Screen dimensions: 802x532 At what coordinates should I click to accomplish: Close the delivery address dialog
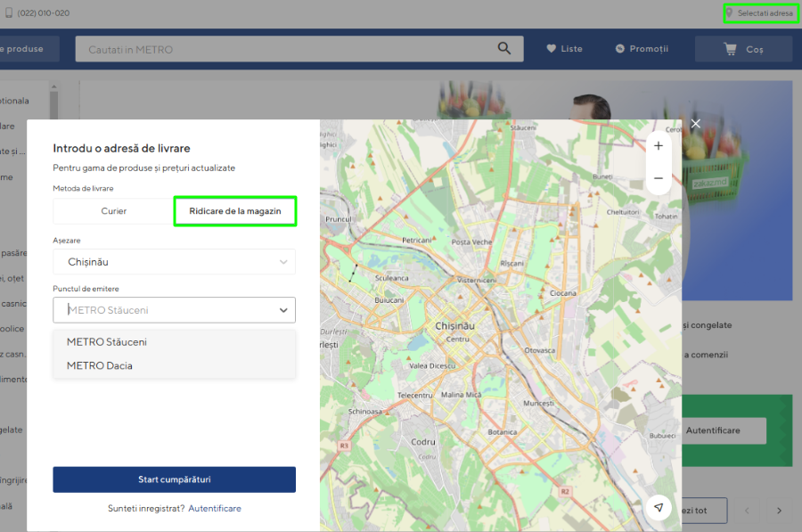(x=696, y=124)
